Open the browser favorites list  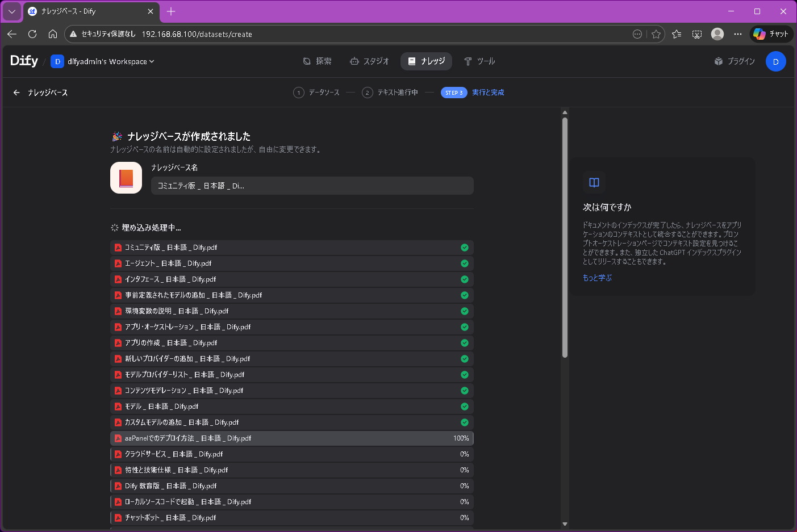click(677, 34)
